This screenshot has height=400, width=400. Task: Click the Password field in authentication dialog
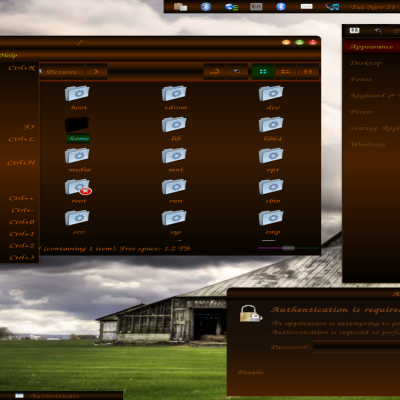pyautogui.click(x=356, y=347)
